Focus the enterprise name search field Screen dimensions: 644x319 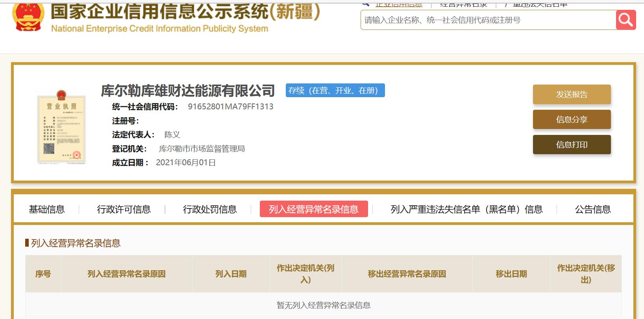[488, 20]
